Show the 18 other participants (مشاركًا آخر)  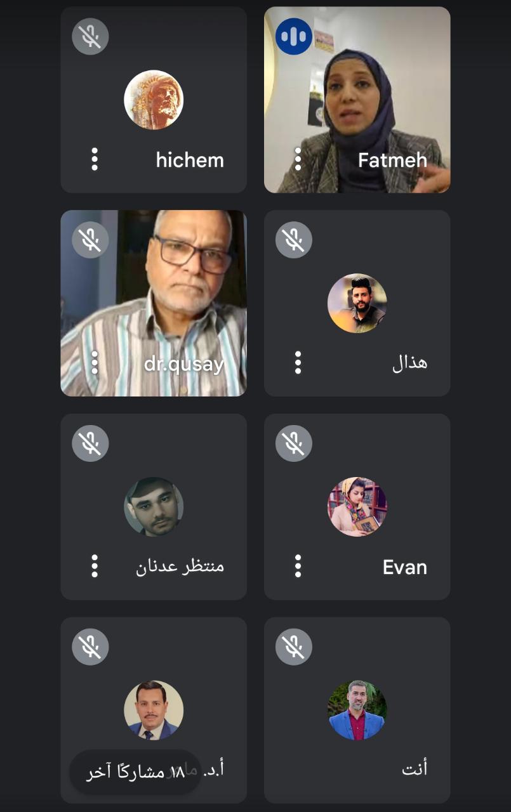(135, 772)
